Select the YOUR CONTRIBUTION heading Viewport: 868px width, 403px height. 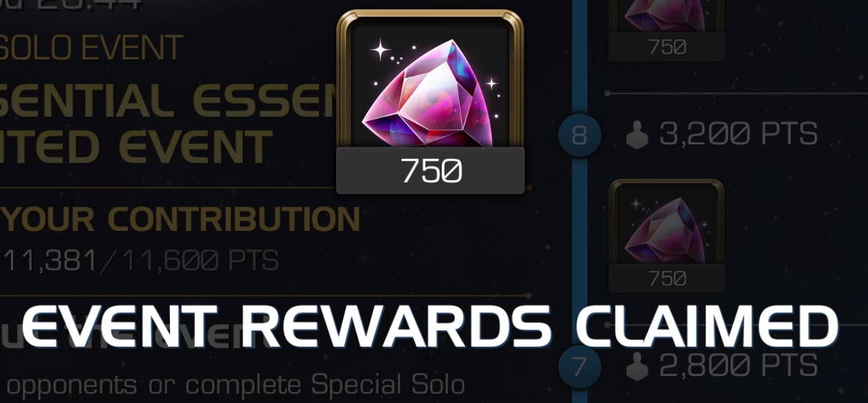[x=181, y=219]
